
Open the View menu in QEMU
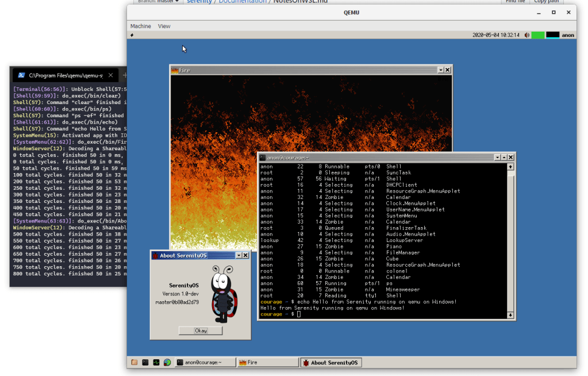point(164,26)
